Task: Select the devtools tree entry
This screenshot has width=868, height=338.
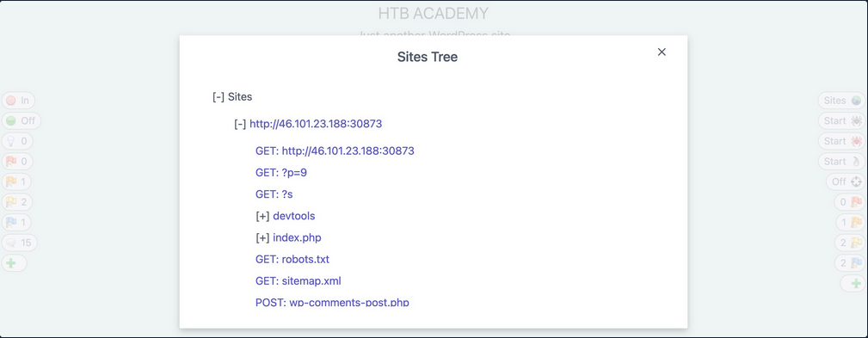Action: click(x=294, y=216)
